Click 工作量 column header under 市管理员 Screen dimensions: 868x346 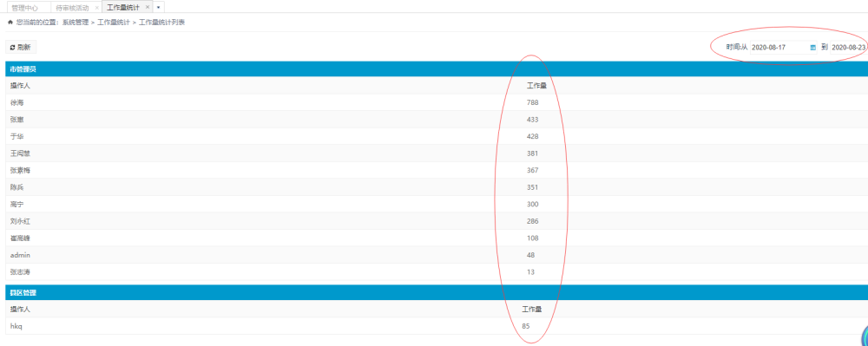coord(537,86)
